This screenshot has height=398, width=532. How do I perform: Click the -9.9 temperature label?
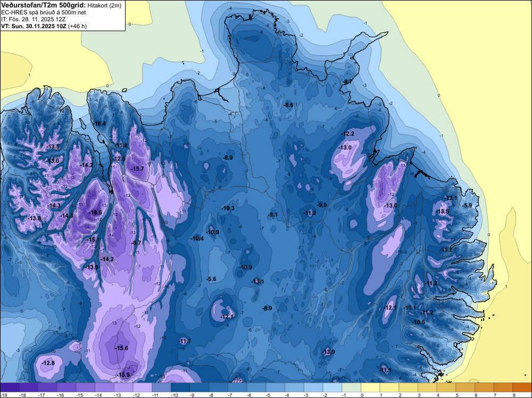(322, 205)
